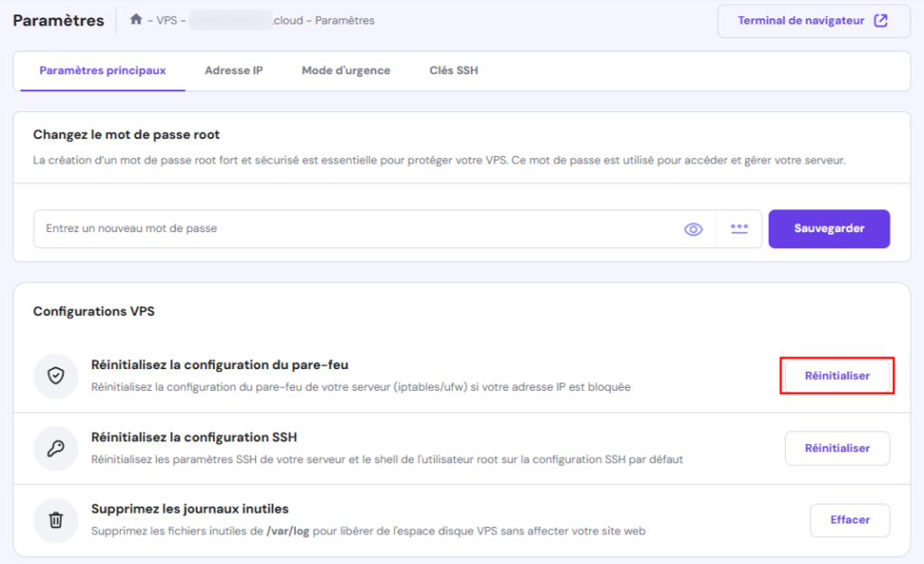Click the Supprimez les journaux inutiles title
The image size is (924, 564).
click(189, 509)
